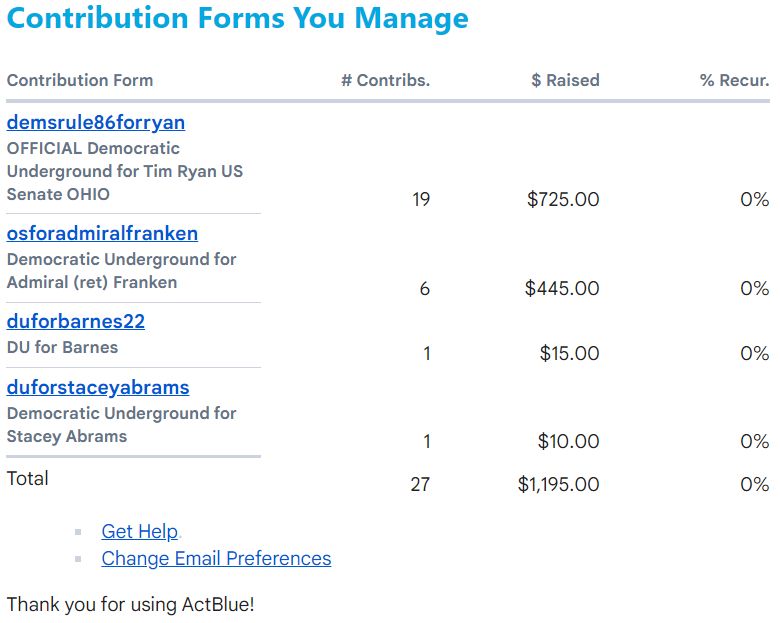Open the duforbarnes22 contribution form
This screenshot has height=623, width=780.
tap(76, 322)
